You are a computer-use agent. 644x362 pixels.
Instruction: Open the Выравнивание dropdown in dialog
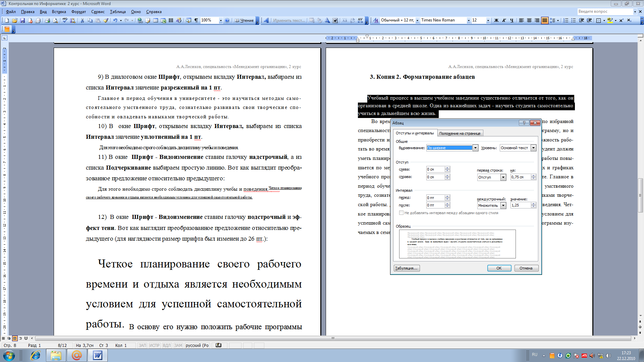476,147
